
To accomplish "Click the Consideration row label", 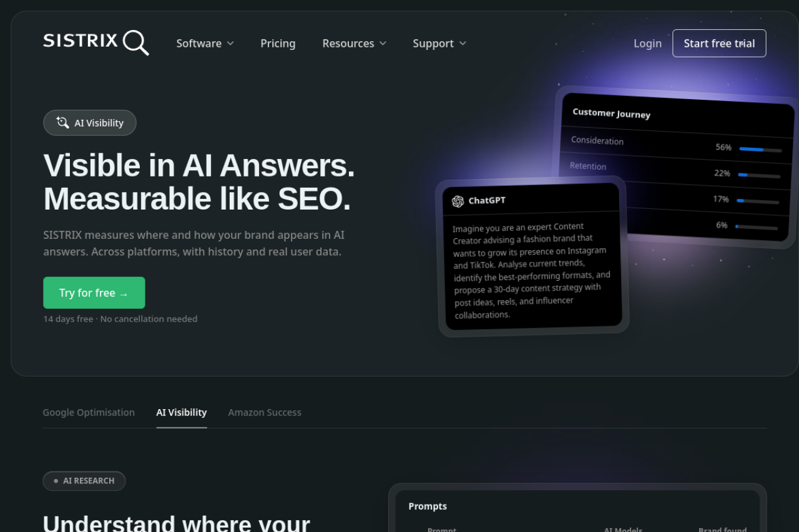I will click(x=597, y=140).
